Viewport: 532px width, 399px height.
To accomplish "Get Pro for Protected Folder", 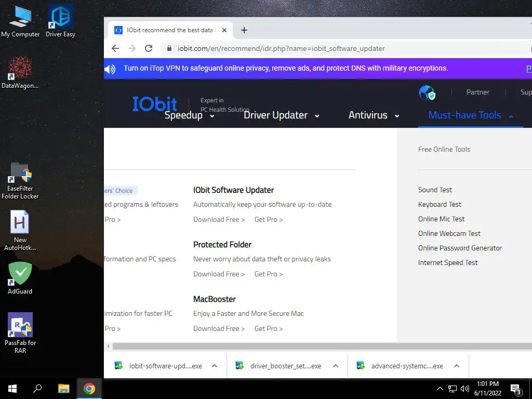I will pos(269,274).
